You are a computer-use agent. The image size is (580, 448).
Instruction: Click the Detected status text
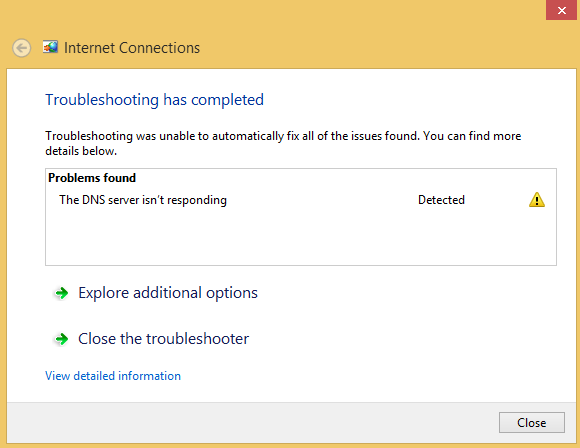coord(441,200)
